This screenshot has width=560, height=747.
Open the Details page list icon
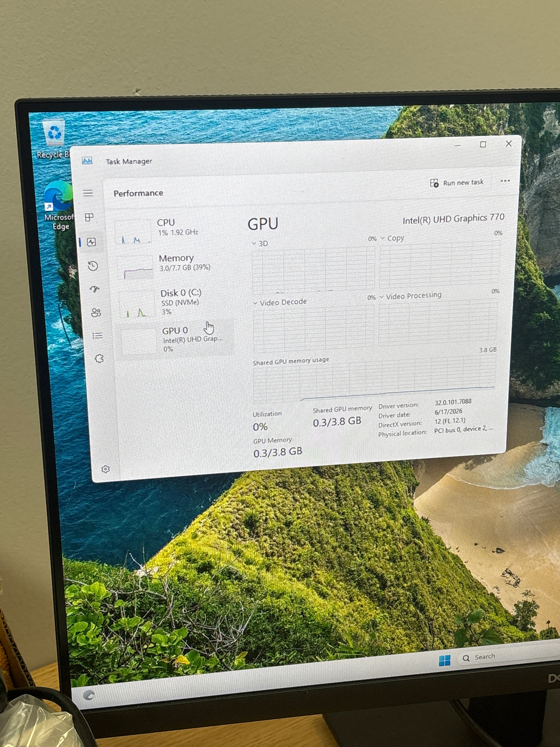(x=98, y=336)
